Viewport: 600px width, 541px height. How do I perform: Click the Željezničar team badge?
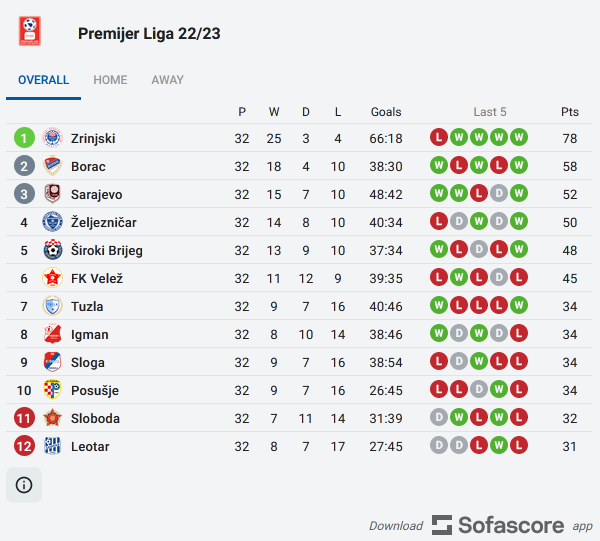click(x=53, y=222)
